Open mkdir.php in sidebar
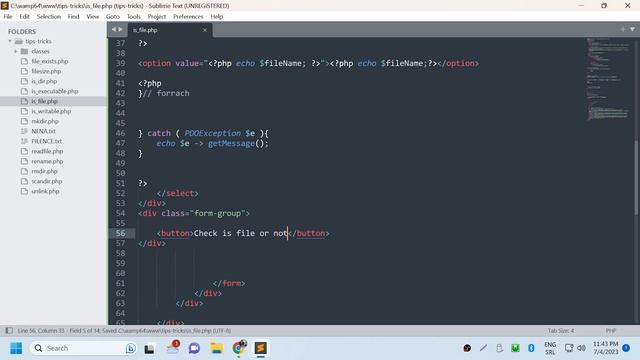This screenshot has width=640, height=360. tap(45, 121)
